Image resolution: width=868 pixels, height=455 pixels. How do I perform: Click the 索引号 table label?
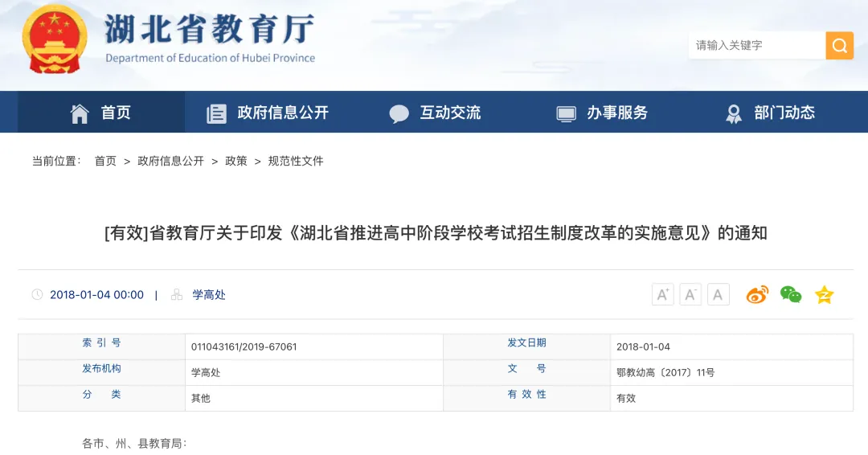101,342
